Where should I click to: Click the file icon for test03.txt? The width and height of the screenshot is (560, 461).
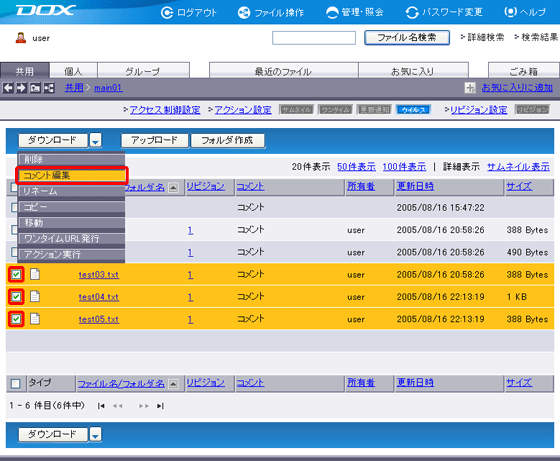(x=35, y=274)
